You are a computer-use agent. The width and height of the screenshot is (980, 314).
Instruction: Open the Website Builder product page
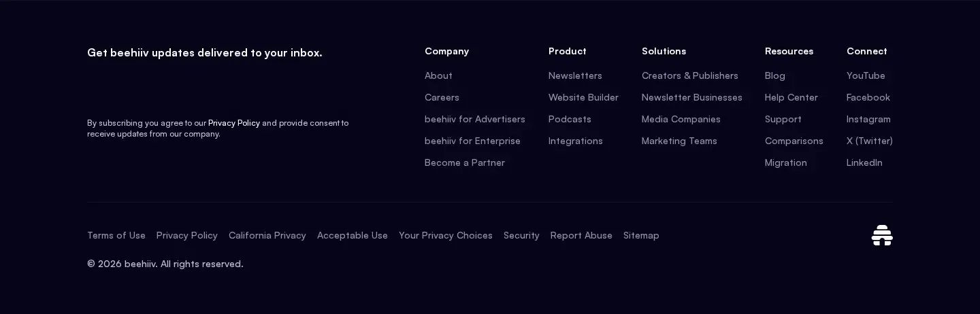(583, 97)
